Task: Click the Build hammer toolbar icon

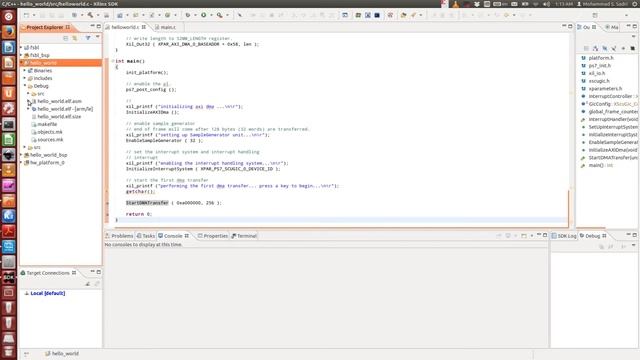Action: point(90,15)
